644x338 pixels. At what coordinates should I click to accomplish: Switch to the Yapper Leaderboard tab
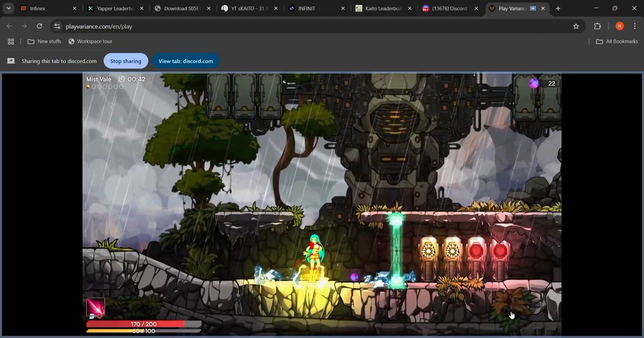(115, 8)
